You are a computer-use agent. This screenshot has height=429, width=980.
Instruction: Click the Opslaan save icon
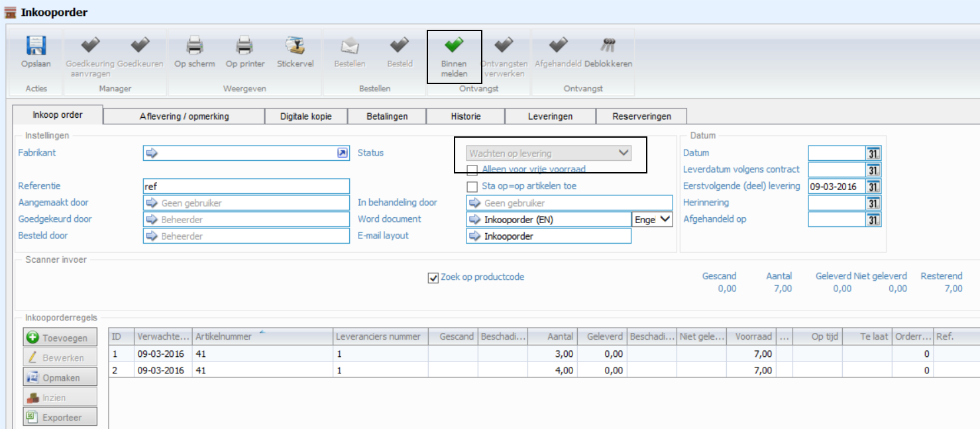[x=36, y=46]
